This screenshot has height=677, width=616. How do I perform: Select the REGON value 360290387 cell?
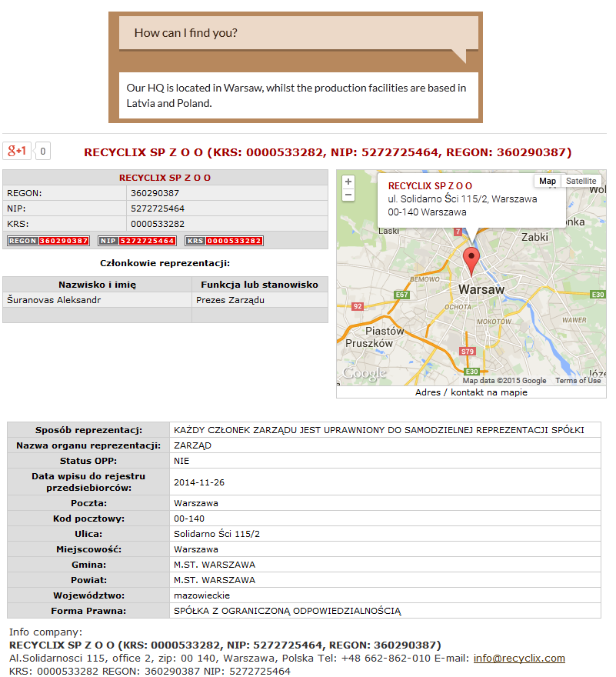tap(227, 193)
